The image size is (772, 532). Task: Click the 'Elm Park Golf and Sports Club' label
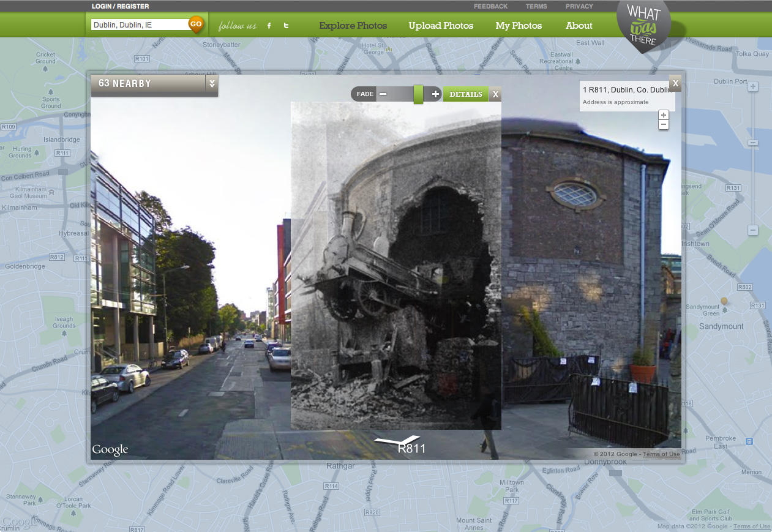[x=711, y=515]
